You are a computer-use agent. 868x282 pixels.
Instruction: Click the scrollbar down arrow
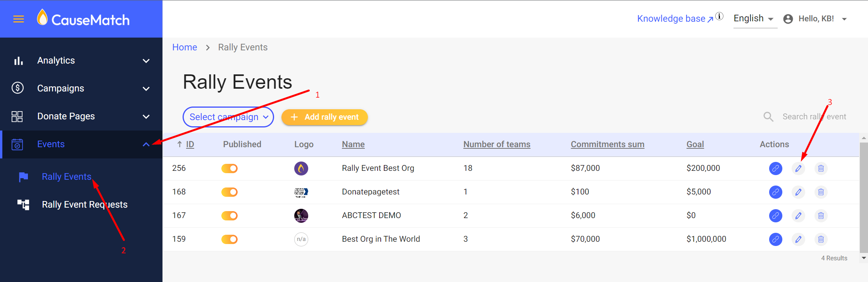tap(864, 258)
